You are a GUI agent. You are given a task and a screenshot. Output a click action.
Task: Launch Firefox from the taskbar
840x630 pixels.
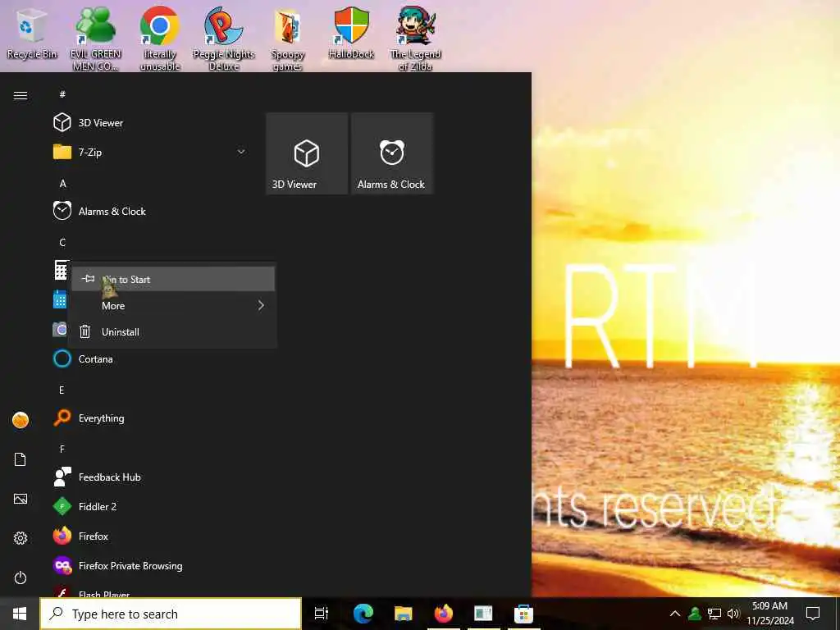pyautogui.click(x=443, y=614)
